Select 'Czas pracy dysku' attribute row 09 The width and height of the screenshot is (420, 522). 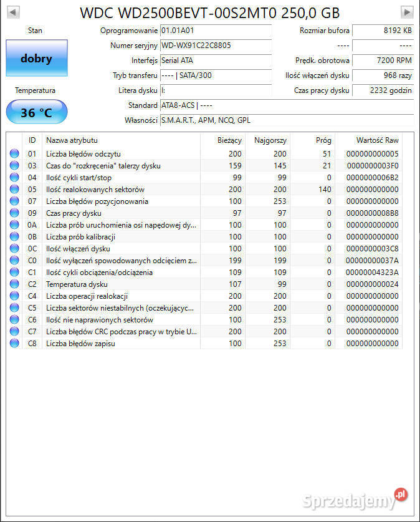coord(204,213)
